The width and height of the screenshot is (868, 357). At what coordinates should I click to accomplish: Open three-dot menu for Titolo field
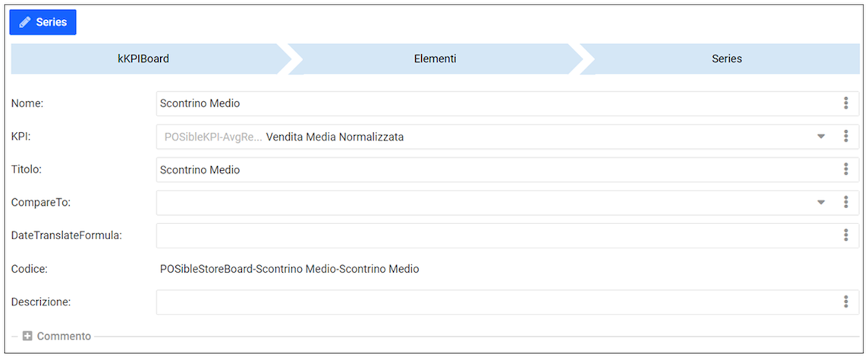pyautogui.click(x=846, y=169)
